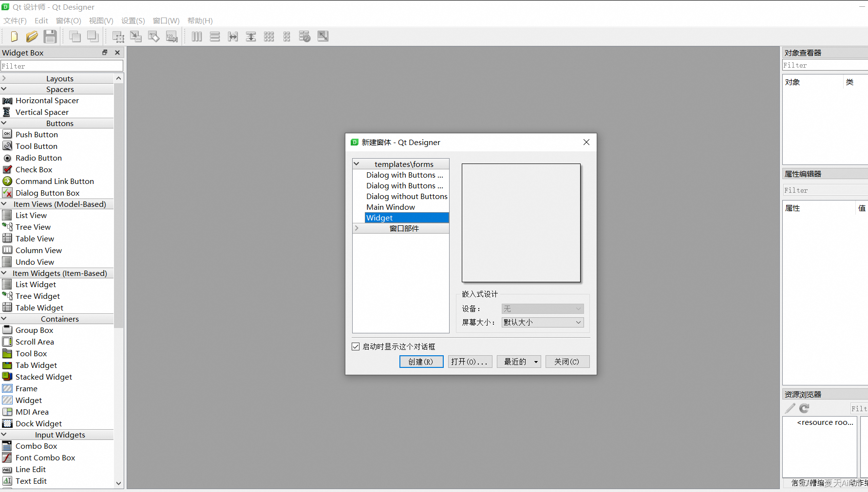
Task: Open the 设置(S) menu
Action: tap(133, 20)
